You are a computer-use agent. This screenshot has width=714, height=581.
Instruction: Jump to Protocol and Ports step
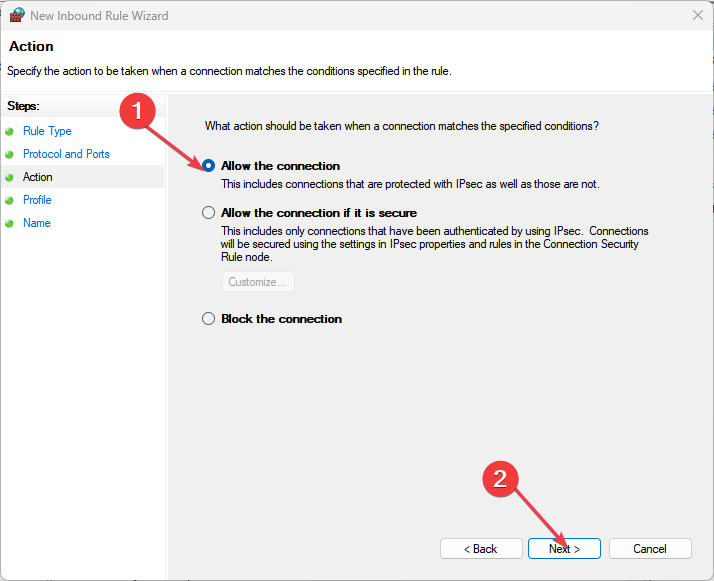[x=66, y=154]
